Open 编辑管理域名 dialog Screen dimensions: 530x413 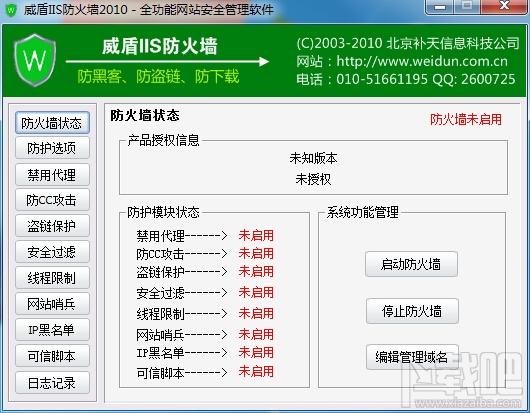pos(412,357)
